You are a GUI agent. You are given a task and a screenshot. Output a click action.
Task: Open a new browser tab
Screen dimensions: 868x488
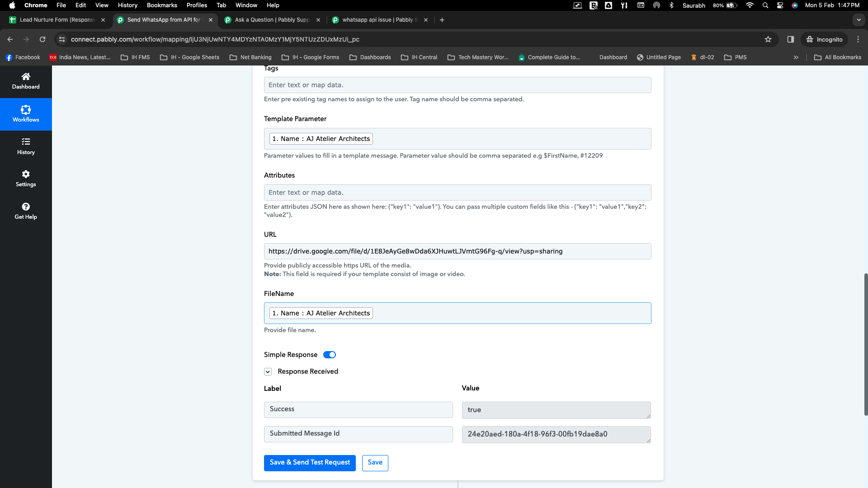point(442,20)
